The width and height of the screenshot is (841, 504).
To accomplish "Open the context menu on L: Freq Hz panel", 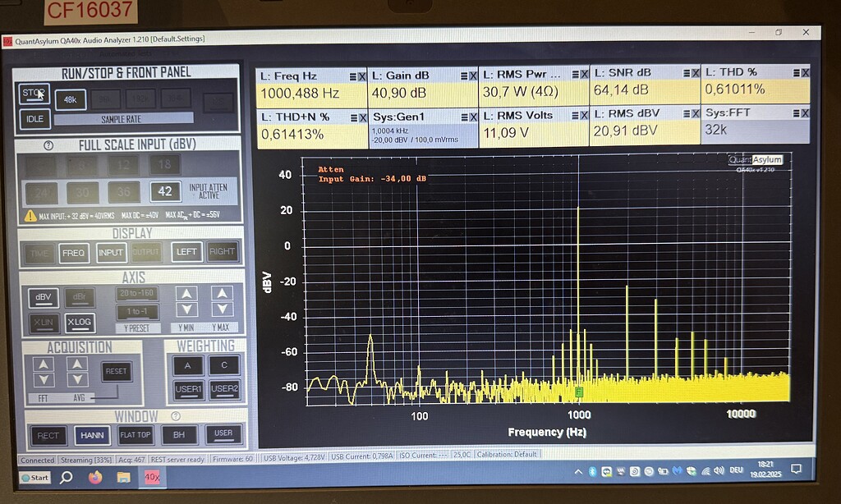I will pyautogui.click(x=352, y=75).
